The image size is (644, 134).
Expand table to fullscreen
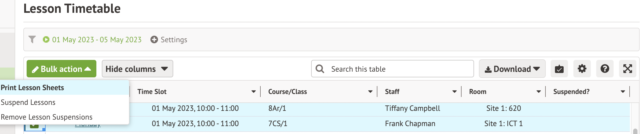pyautogui.click(x=627, y=69)
